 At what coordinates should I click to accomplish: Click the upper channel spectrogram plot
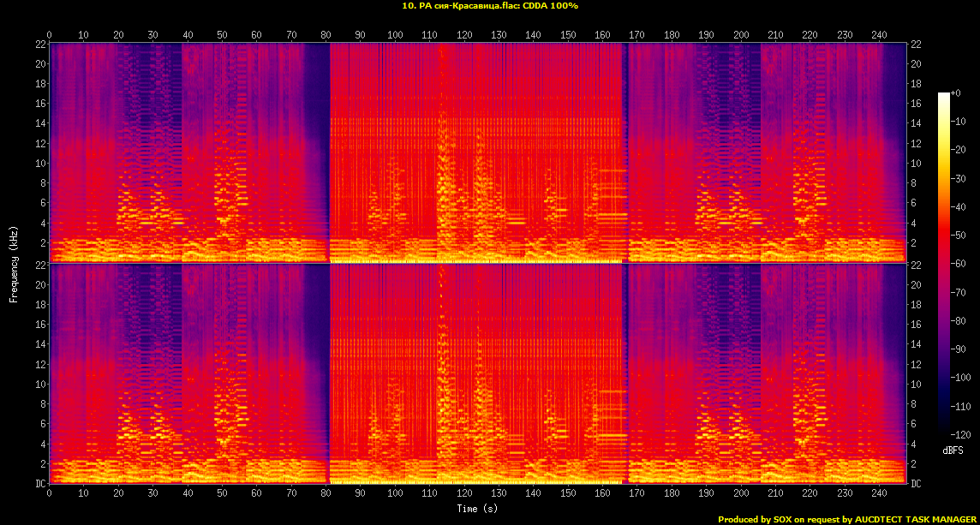point(477,152)
